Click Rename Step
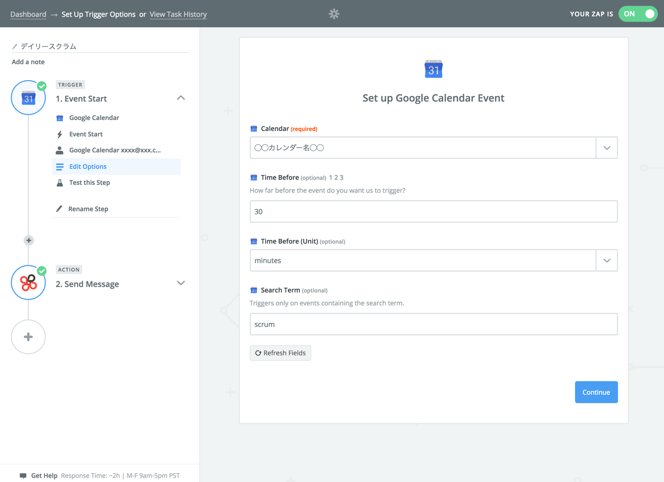 (x=88, y=209)
